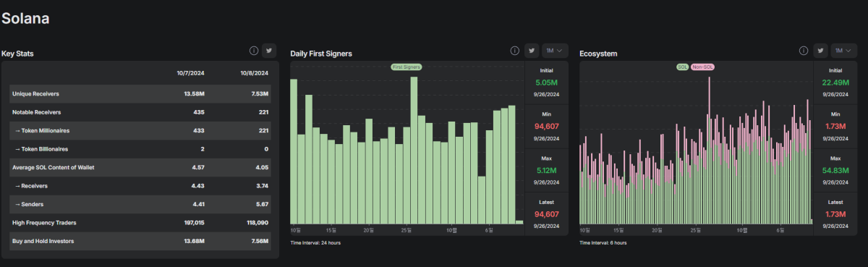The image size is (868, 267).
Task: Open info icon for Ecosystem panel
Action: pyautogui.click(x=804, y=51)
